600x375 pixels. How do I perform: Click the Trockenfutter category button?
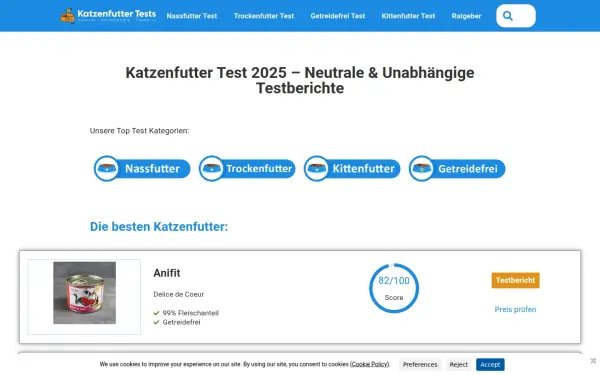click(247, 168)
